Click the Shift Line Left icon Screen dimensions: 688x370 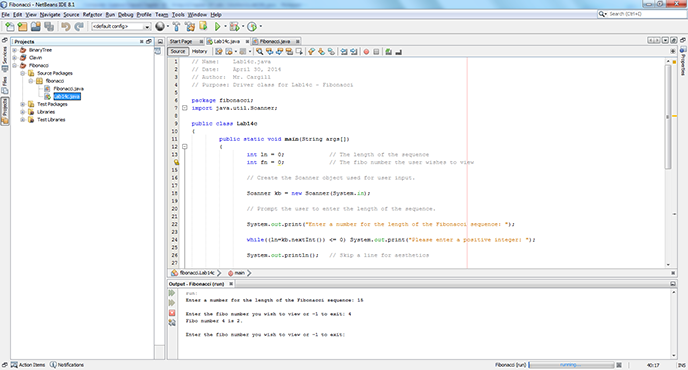(344, 52)
